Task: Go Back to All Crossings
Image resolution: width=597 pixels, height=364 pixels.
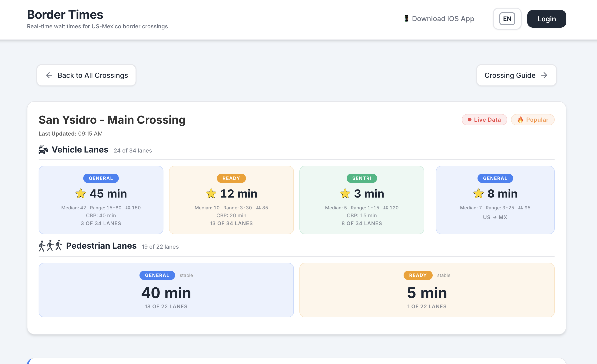Action: tap(86, 75)
